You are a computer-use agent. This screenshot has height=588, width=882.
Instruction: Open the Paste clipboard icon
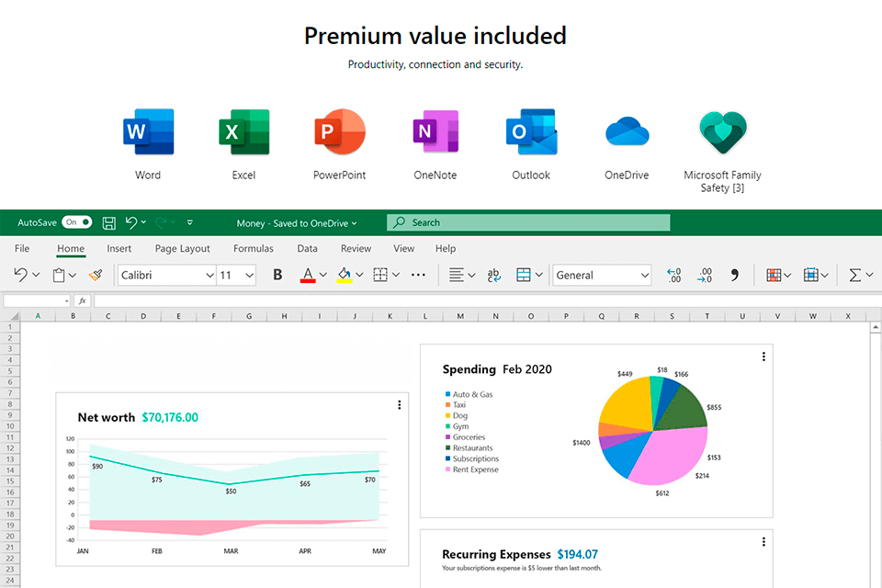click(x=59, y=275)
